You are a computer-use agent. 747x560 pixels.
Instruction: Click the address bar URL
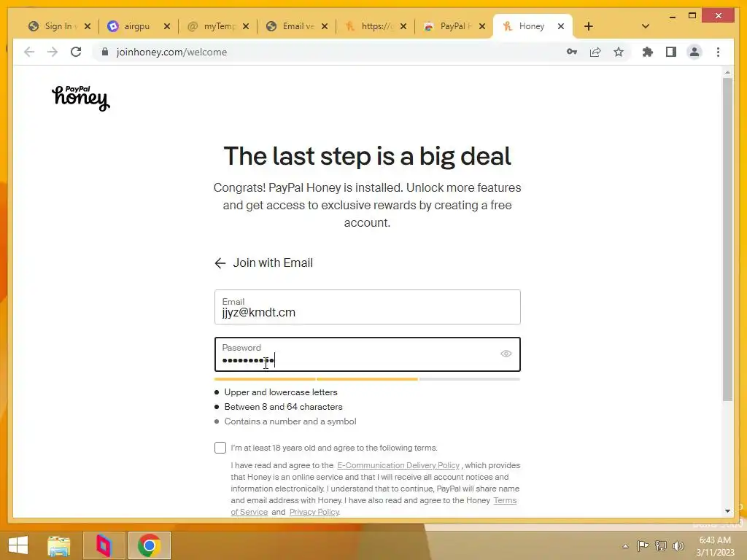pos(171,52)
